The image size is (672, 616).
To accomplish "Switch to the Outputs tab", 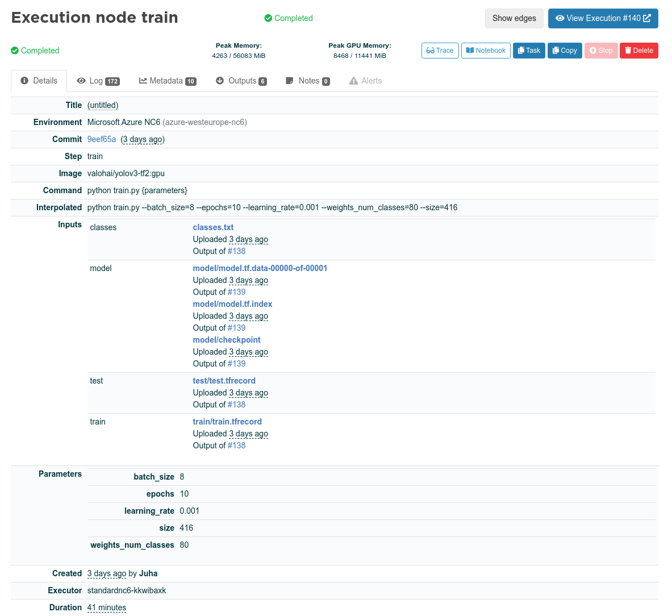I will tap(241, 81).
